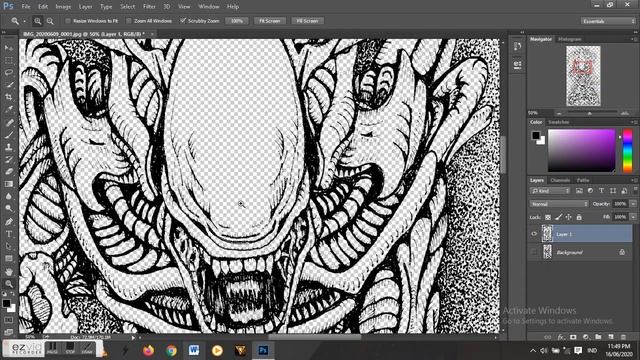Select the Pen tool

(x=9, y=222)
